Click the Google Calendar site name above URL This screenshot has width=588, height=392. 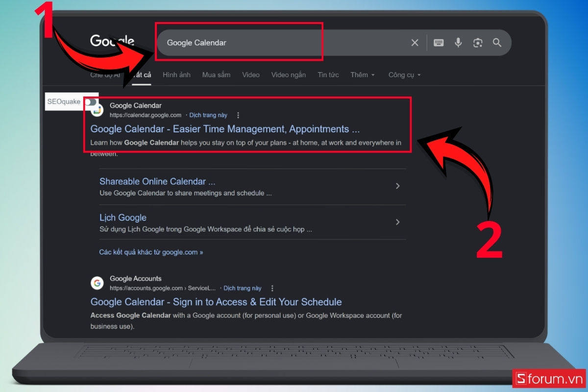coord(136,105)
